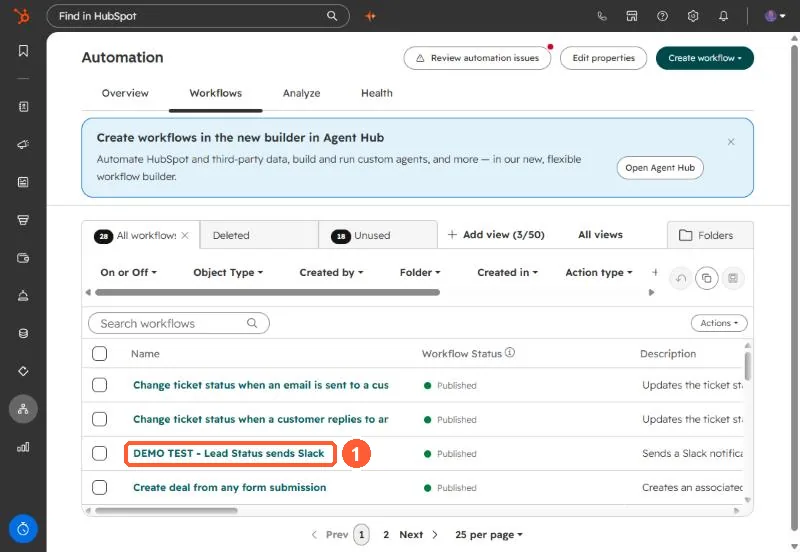Open Create deal from any form submission
Screen dimensions: 800x552
pyautogui.click(x=230, y=487)
